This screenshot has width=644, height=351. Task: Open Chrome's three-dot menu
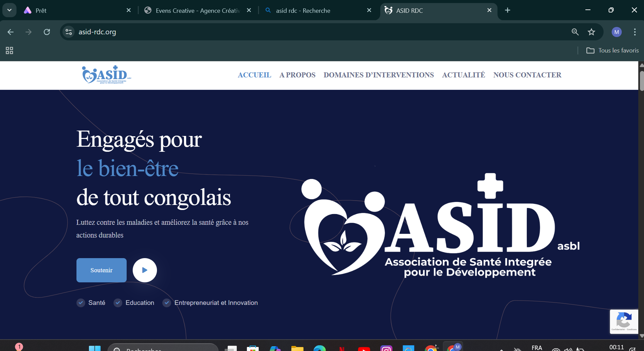point(635,32)
